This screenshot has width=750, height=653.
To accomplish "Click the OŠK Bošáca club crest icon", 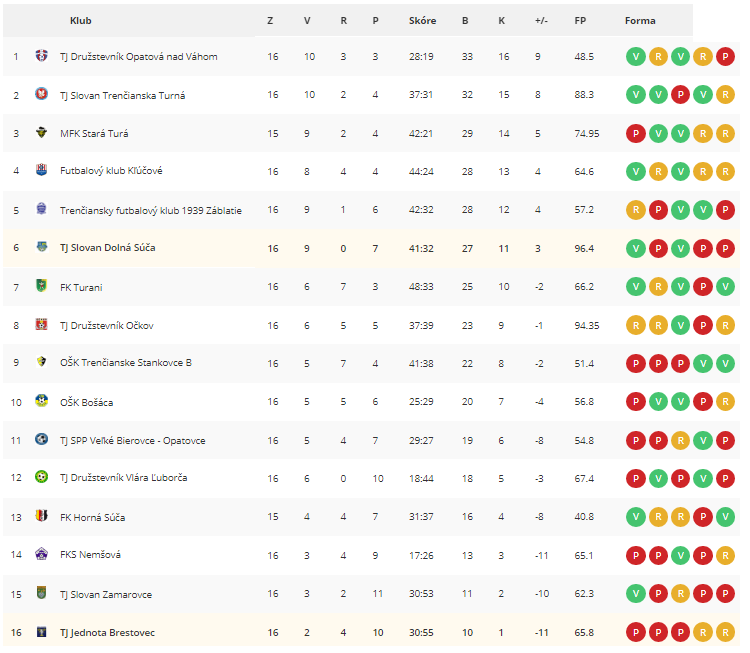I will pos(42,401).
